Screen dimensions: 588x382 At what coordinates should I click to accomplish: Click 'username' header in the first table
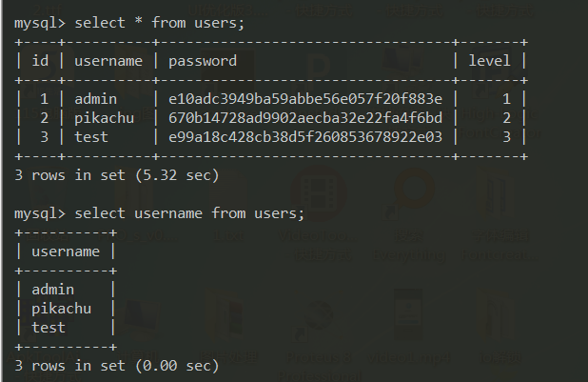[x=108, y=61]
